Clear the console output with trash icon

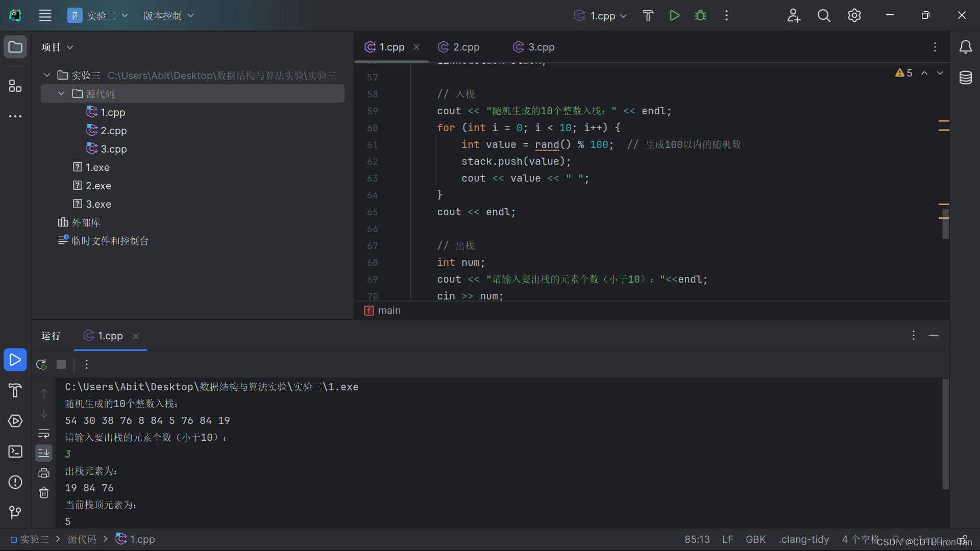coord(44,493)
